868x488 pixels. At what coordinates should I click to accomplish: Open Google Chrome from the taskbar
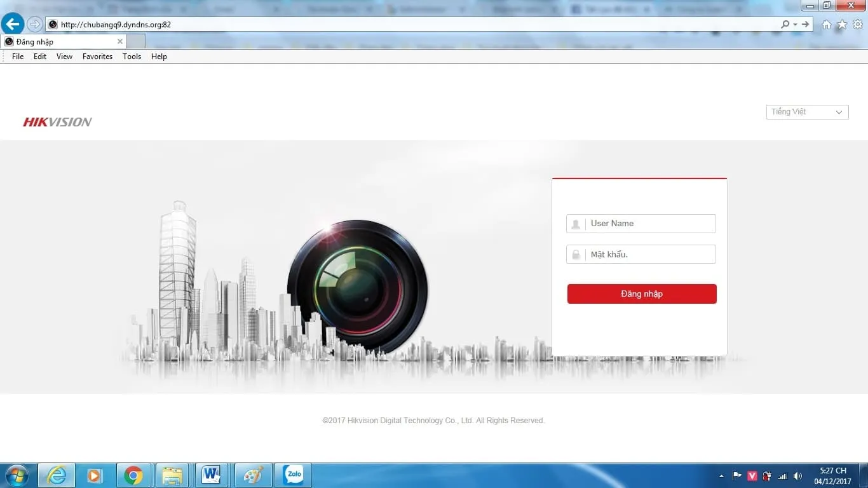coord(133,475)
